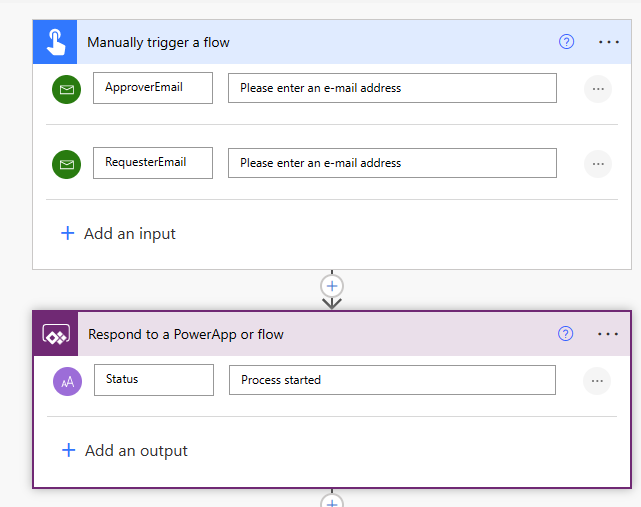Edit the Status output title field
The image size is (641, 507).
[154, 380]
